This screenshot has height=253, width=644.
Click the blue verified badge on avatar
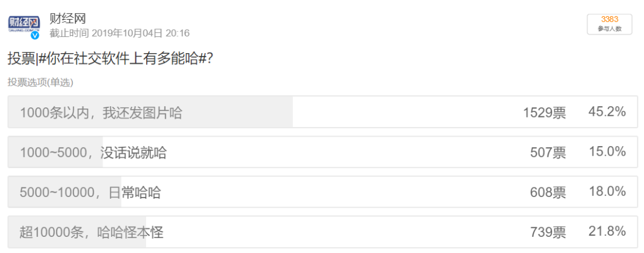(35, 35)
